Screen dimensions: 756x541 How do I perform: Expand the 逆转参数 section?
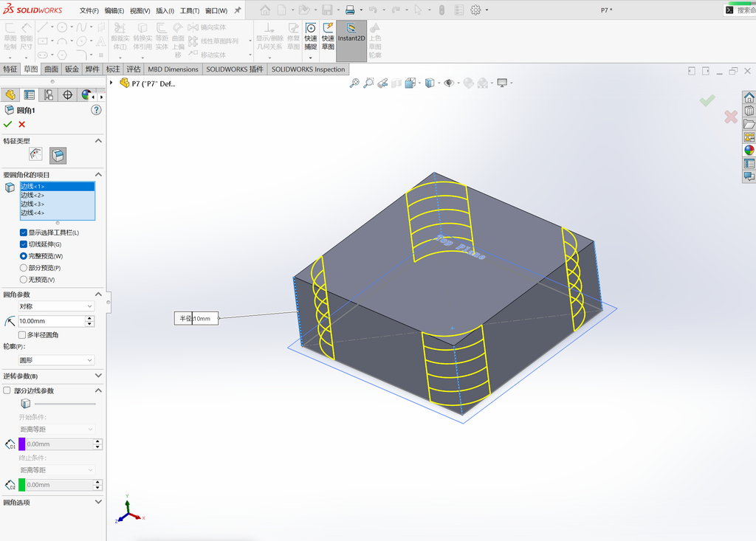(98, 376)
